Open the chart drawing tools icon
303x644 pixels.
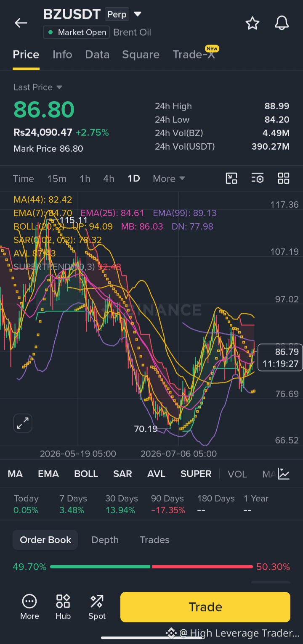(x=231, y=179)
